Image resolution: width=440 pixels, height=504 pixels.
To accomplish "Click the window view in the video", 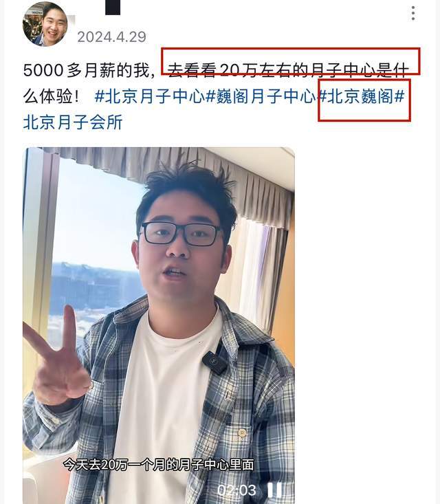I will click(x=96, y=257).
